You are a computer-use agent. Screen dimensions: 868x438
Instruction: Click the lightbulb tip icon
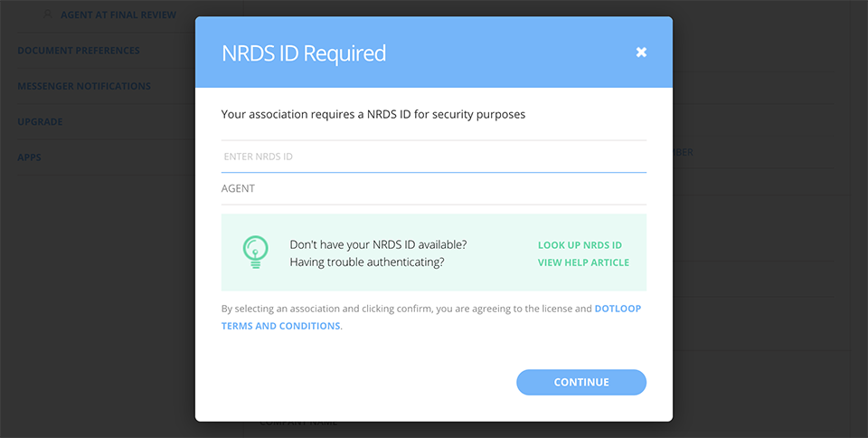(256, 251)
